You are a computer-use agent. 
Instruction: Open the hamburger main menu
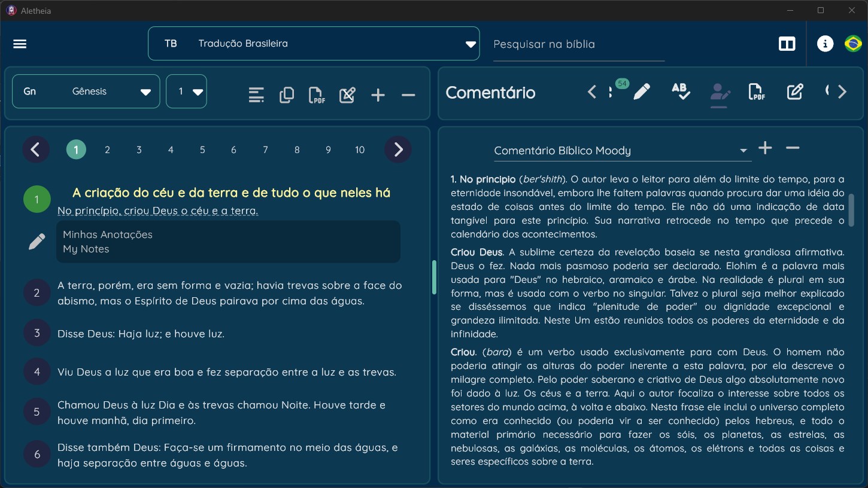(x=20, y=44)
